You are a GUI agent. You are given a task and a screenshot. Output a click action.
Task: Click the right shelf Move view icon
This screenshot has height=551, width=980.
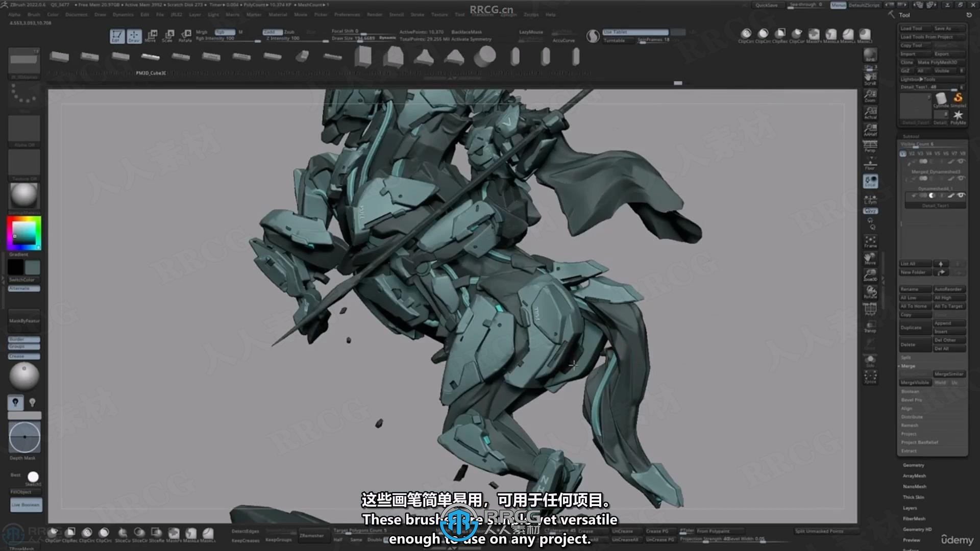(x=870, y=258)
